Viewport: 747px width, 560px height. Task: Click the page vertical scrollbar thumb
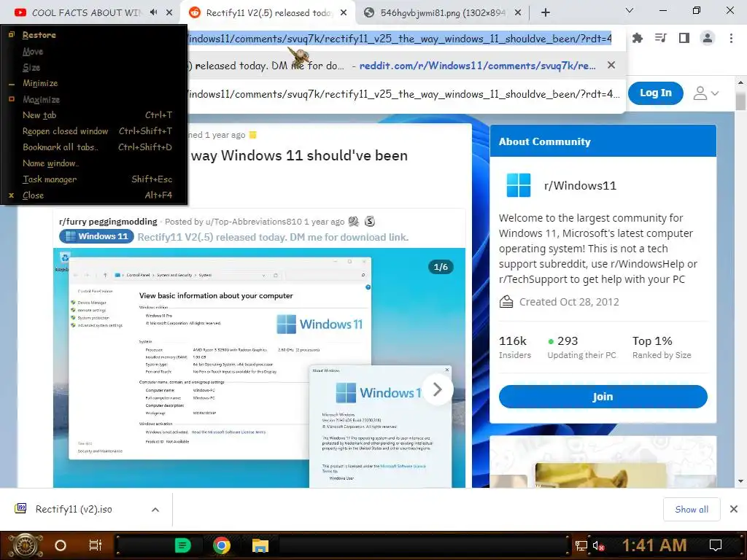click(x=740, y=101)
